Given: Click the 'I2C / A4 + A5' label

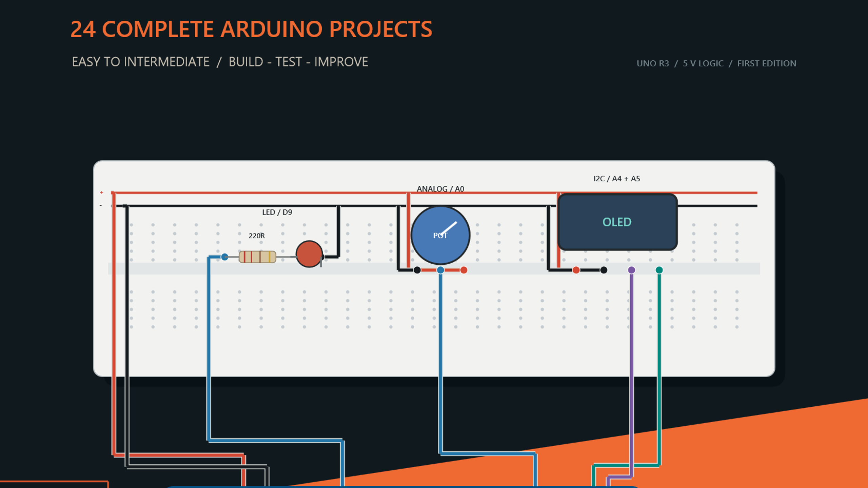Looking at the screenshot, I should [x=617, y=179].
